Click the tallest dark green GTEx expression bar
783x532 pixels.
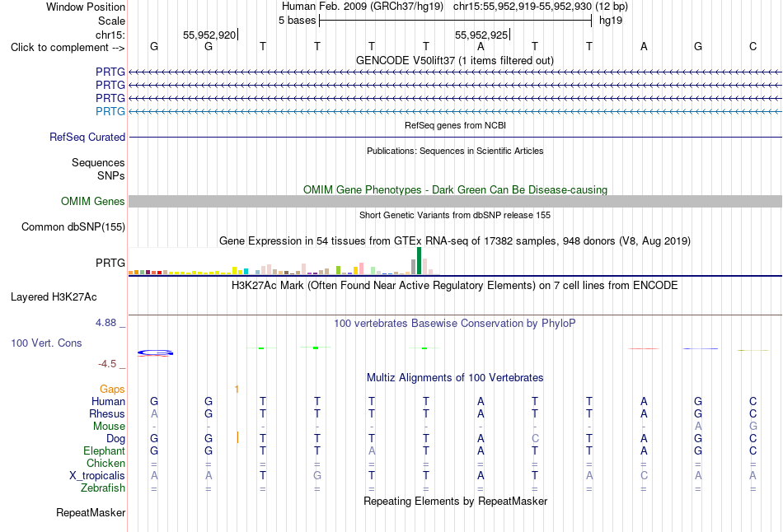click(x=419, y=261)
